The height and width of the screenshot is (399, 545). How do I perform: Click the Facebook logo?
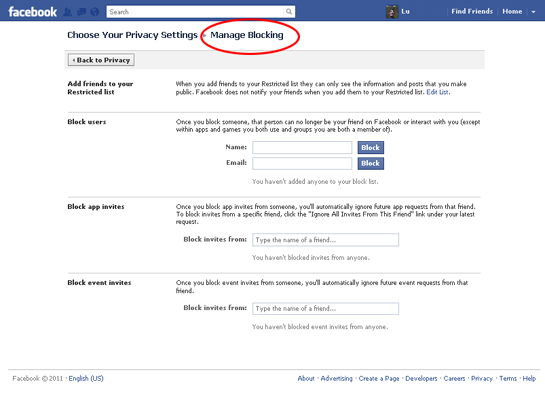(32, 12)
